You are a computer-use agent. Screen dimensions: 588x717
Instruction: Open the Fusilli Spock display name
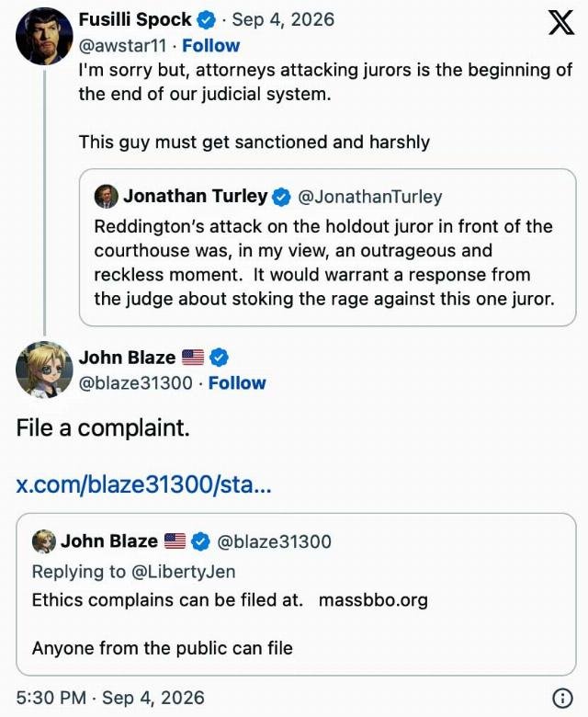click(x=135, y=19)
